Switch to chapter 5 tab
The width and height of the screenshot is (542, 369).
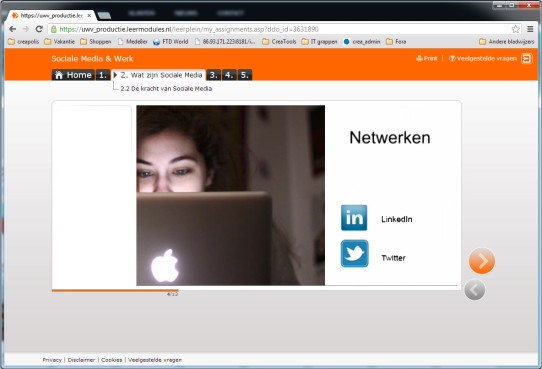[245, 75]
